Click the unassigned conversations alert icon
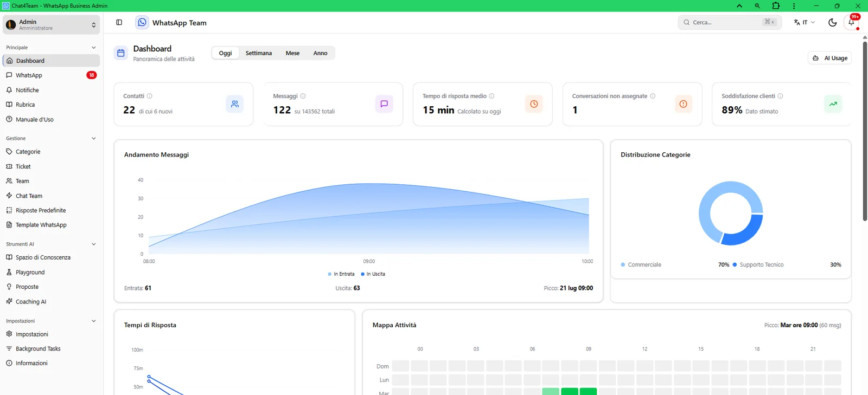Screen dimensions: 868x395 pos(684,104)
